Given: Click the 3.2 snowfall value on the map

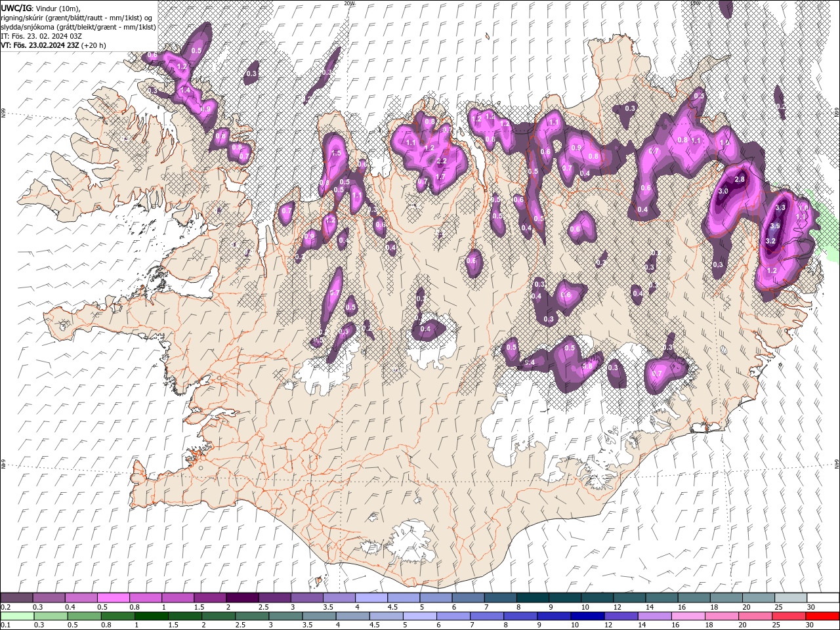Looking at the screenshot, I should pos(771,241).
